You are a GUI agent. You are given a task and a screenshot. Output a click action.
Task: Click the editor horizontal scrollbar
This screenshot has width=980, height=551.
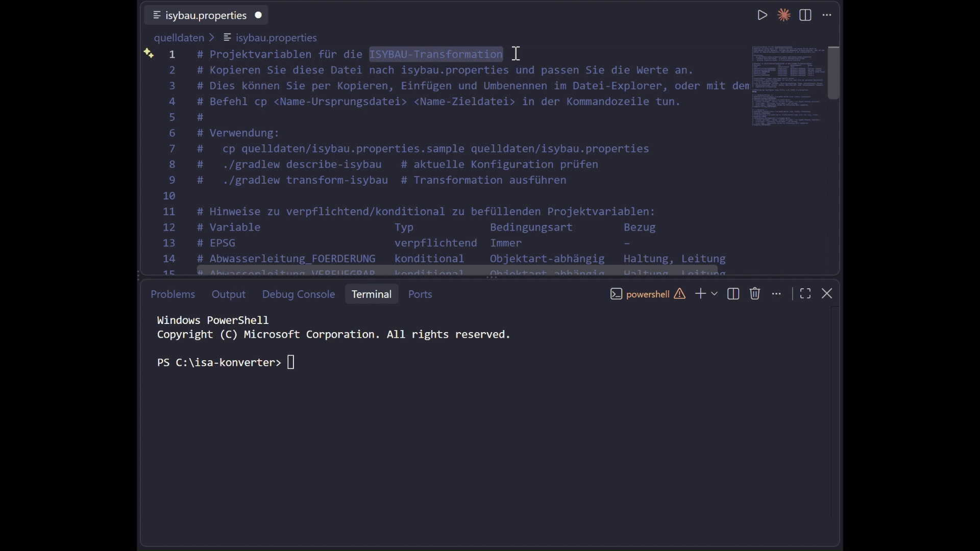tap(457, 270)
